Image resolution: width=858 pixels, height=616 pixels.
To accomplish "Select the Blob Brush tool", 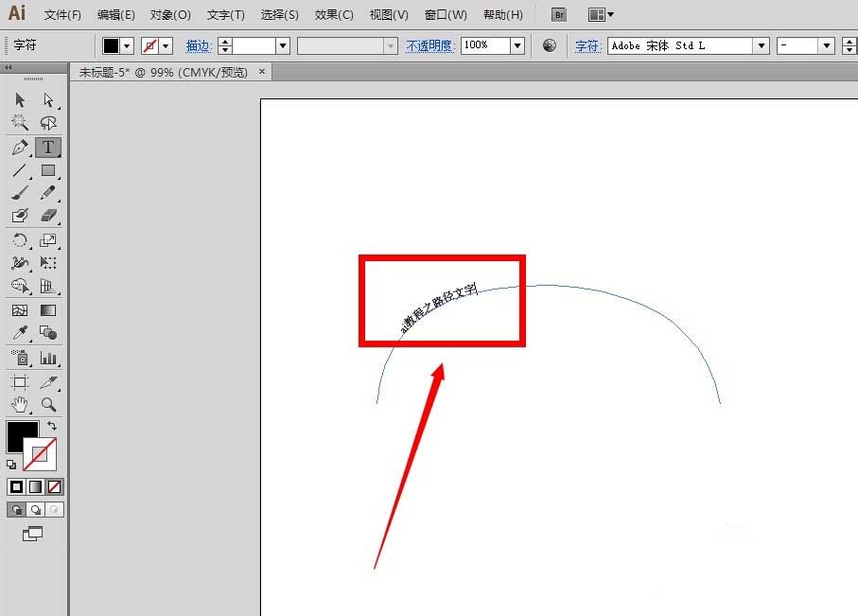I will (x=20, y=215).
